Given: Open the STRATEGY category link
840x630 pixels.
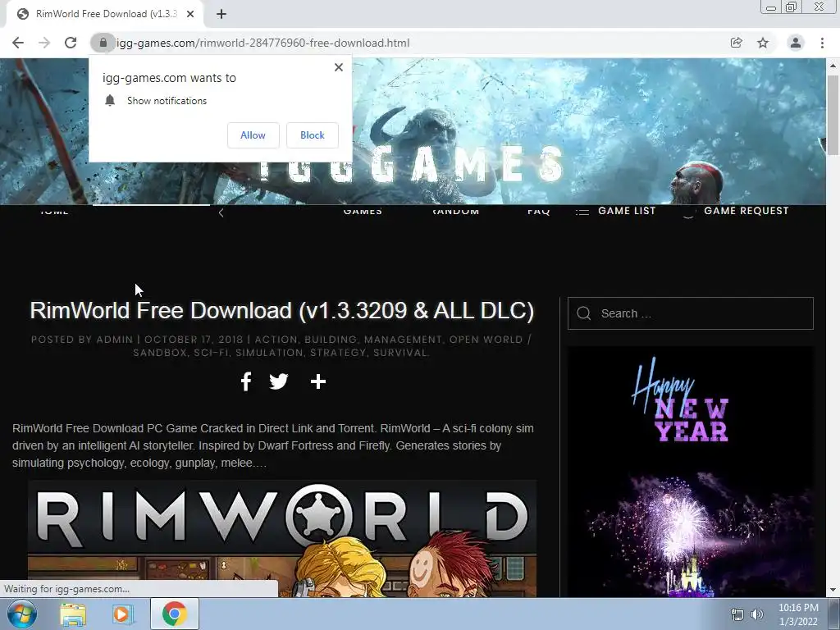Looking at the screenshot, I should [338, 353].
